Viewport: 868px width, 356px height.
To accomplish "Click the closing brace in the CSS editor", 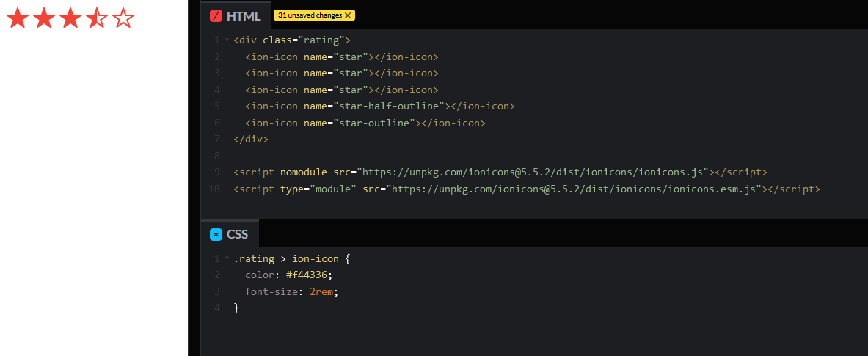I will 236,308.
